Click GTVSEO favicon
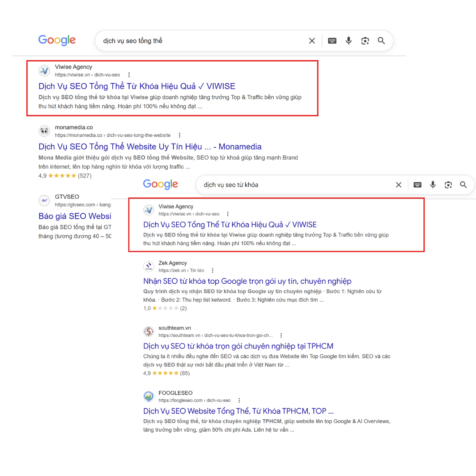This screenshot has height=476, width=476. (x=45, y=200)
